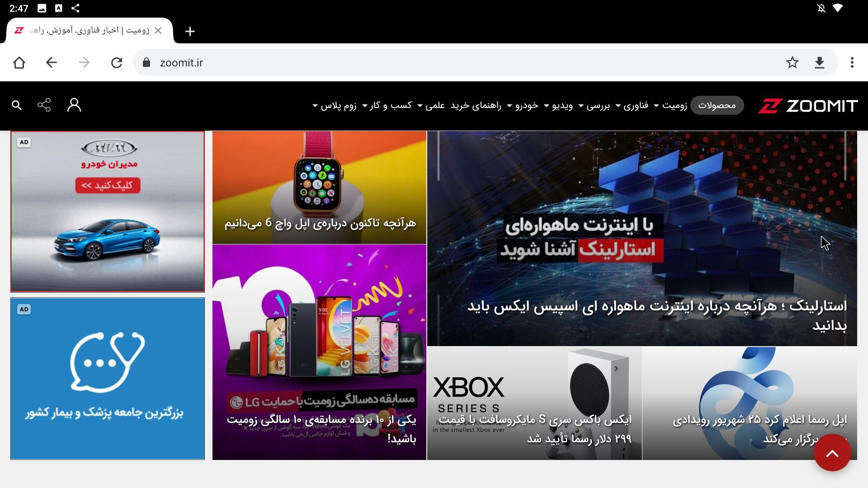Screen dimensions: 868x488
Task: Click the مدیران خودرو car ad banner
Action: pyautogui.click(x=108, y=212)
